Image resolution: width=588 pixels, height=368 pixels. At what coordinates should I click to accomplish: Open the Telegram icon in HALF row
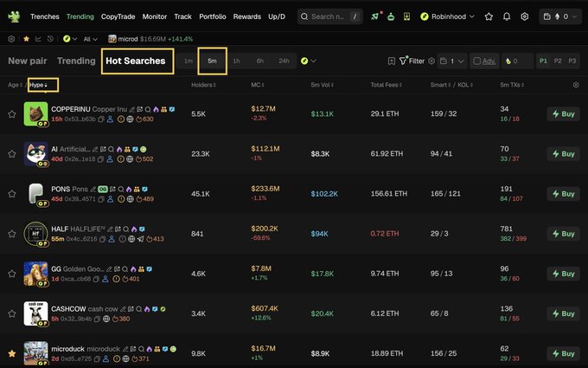coord(140,239)
